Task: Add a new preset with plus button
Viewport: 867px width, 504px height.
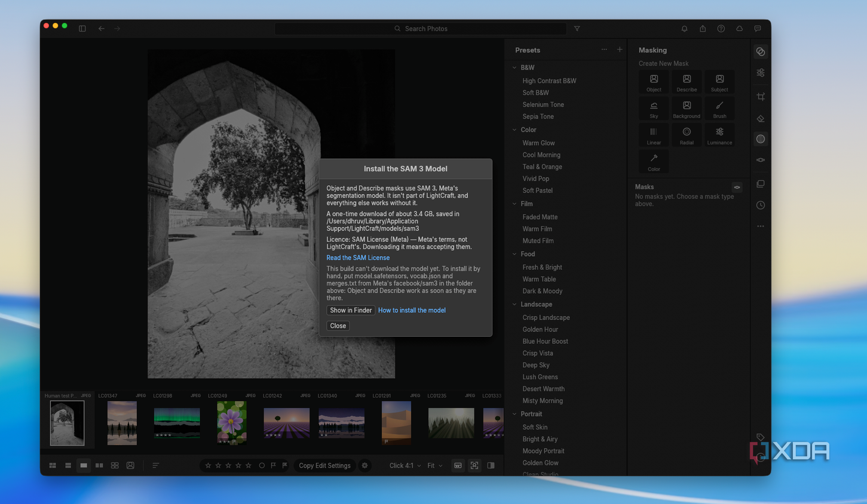Action: [x=620, y=50]
